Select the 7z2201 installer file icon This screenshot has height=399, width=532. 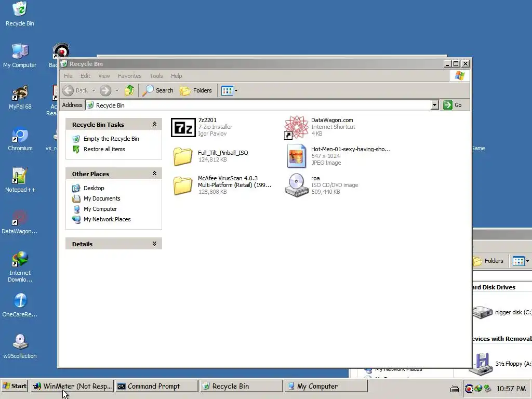pos(183,127)
